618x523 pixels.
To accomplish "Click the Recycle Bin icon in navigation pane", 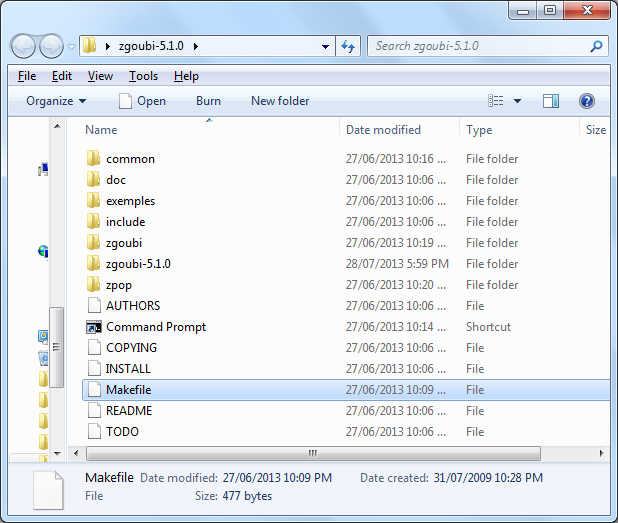I will point(43,358).
